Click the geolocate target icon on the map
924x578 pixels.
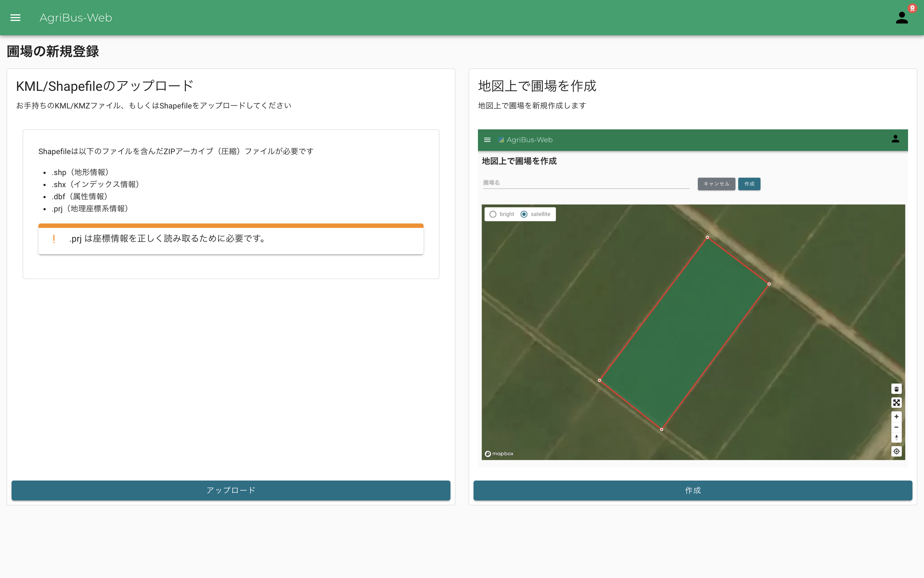pyautogui.click(x=896, y=451)
